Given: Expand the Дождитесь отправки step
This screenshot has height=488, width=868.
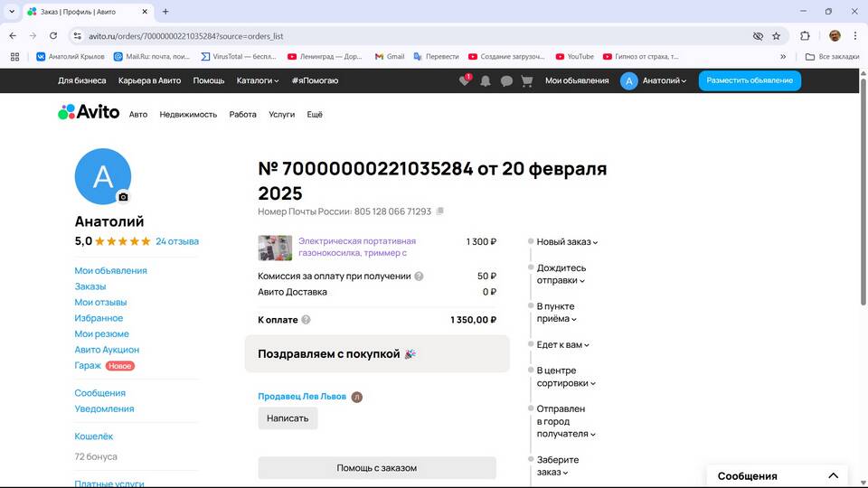Looking at the screenshot, I should [x=561, y=274].
